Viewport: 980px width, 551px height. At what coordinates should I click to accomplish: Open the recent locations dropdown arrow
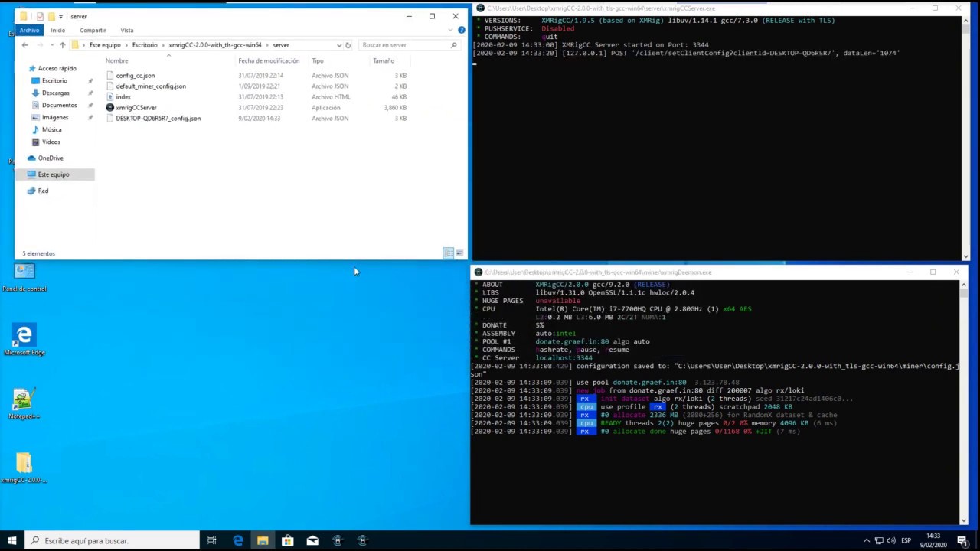51,45
